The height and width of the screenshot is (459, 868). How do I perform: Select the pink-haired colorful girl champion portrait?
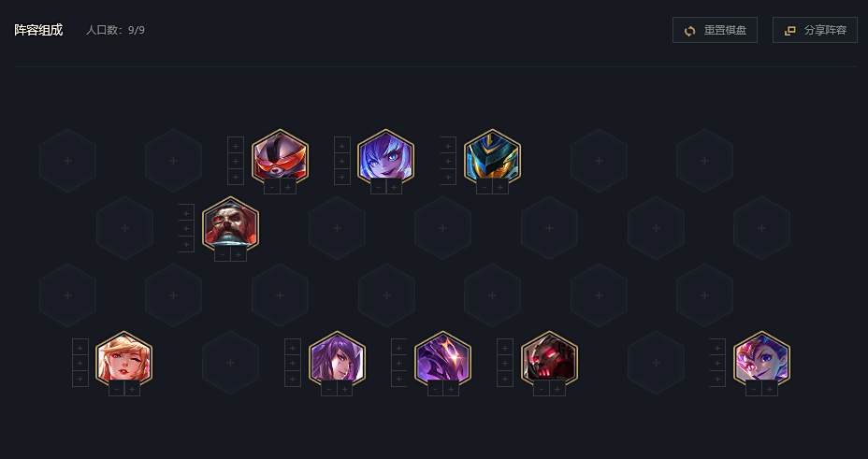pyautogui.click(x=761, y=359)
